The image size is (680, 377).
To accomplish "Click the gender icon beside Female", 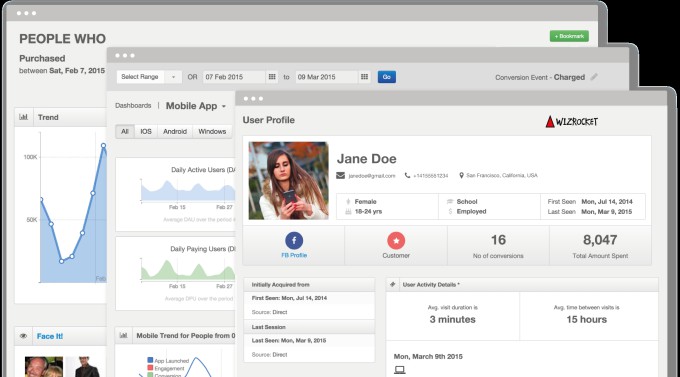I will point(348,201).
